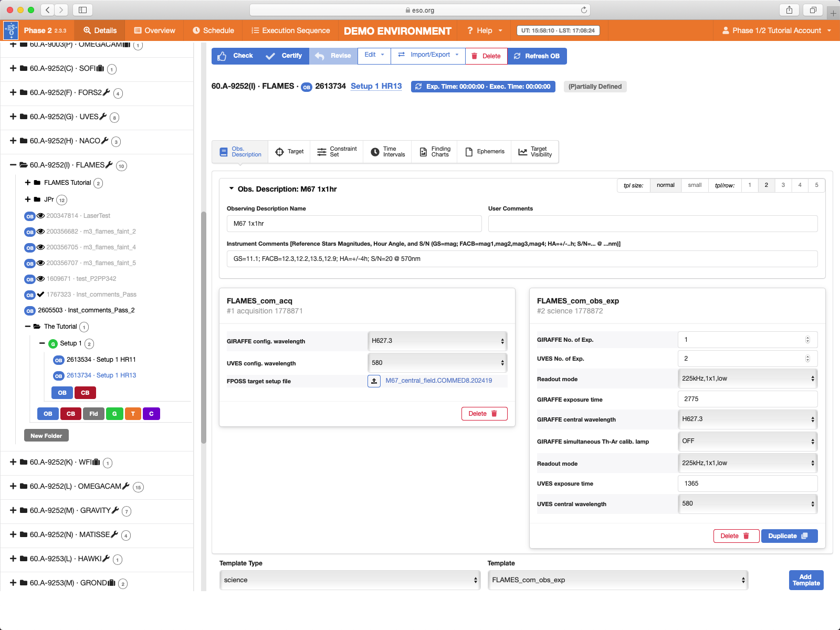Toggle the eye icon for 200347814 LaserTest
Screen dimensions: 840x630
[x=40, y=216]
